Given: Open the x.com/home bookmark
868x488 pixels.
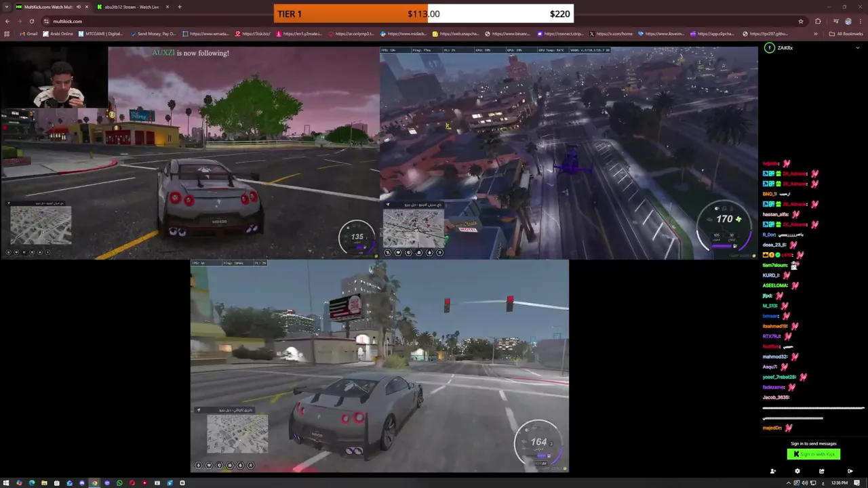Looking at the screenshot, I should [x=611, y=33].
